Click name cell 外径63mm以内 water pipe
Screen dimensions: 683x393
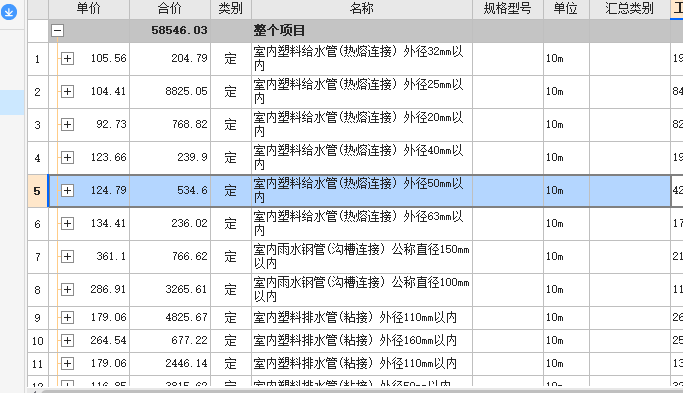pyautogui.click(x=362, y=224)
